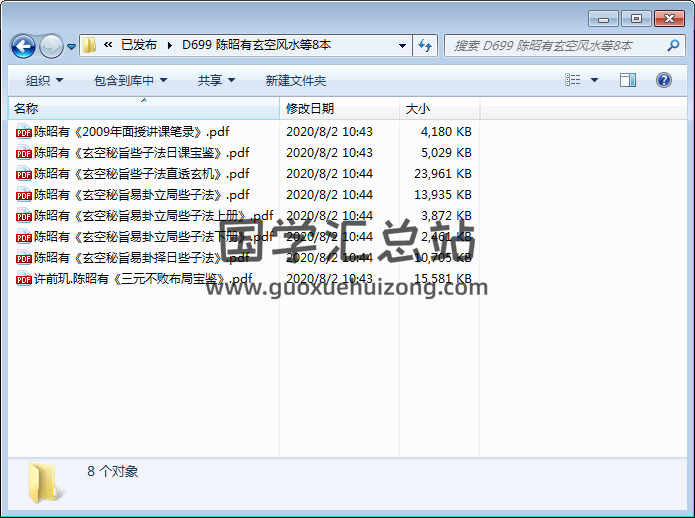Click the magnifier search icon
The height and width of the screenshot is (518, 695).
[673, 45]
